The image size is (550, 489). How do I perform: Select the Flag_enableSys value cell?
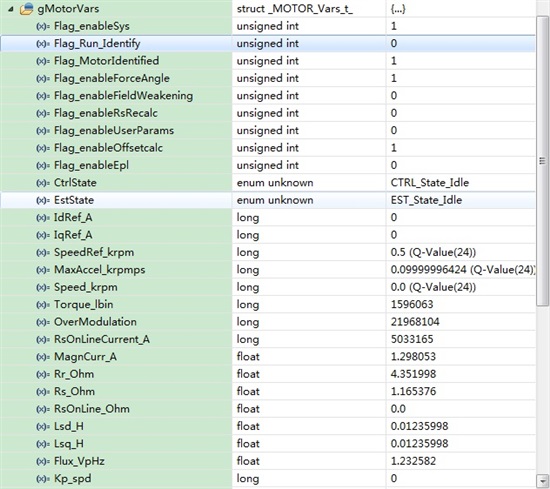click(461, 26)
